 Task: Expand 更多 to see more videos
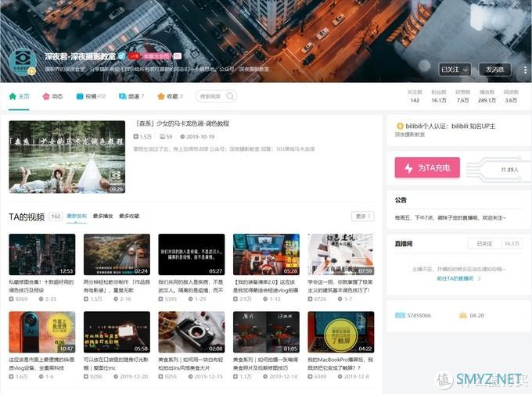point(363,216)
